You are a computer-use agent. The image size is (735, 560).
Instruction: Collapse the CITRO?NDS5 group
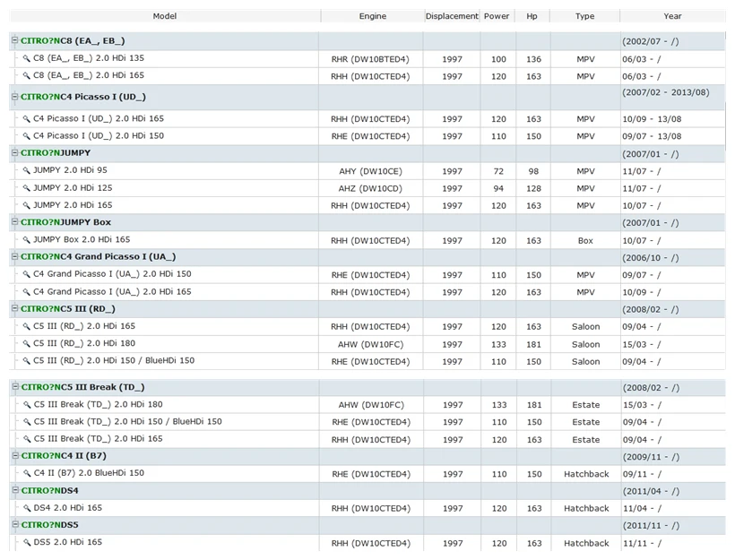click(15, 524)
